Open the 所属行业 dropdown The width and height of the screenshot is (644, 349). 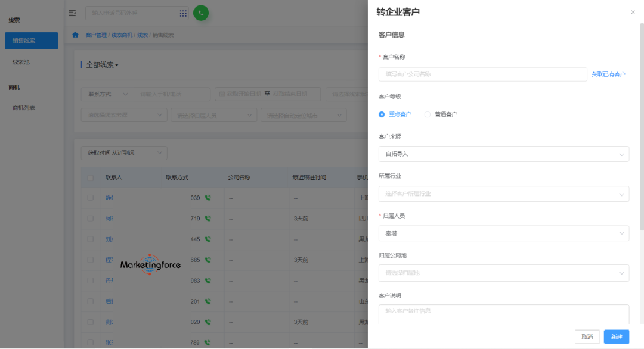click(503, 194)
